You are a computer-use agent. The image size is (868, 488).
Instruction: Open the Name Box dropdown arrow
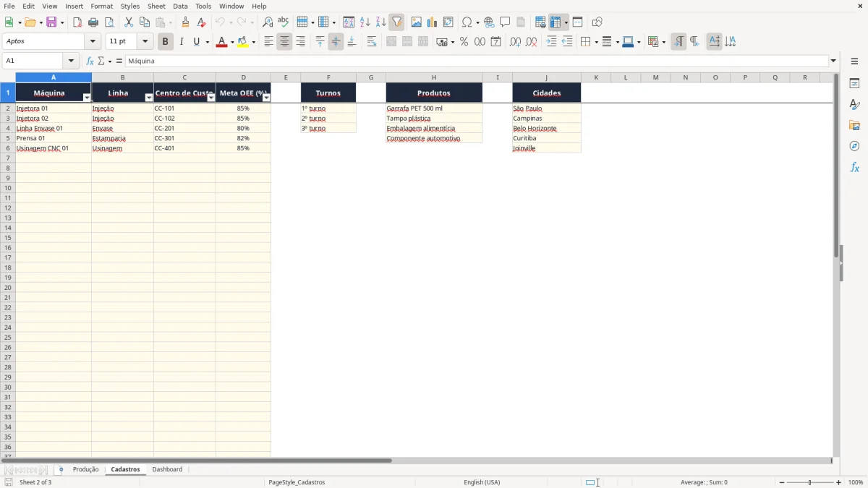pyautogui.click(x=71, y=61)
